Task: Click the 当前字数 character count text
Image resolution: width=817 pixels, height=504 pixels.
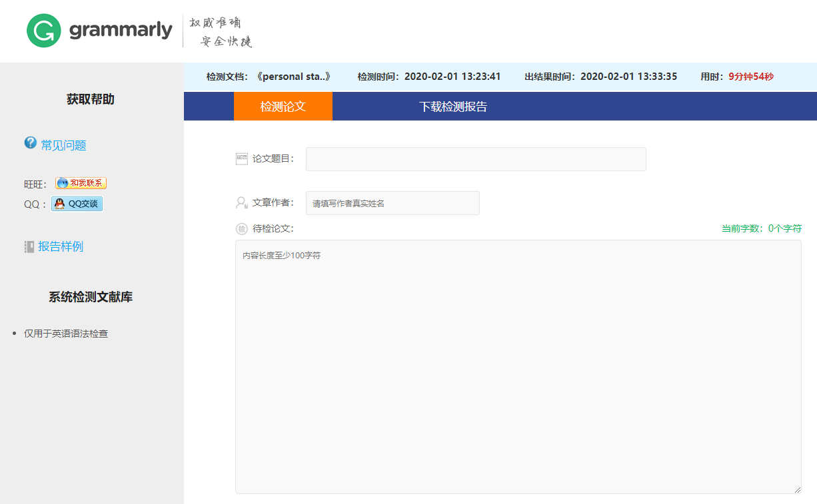Action: (x=762, y=228)
